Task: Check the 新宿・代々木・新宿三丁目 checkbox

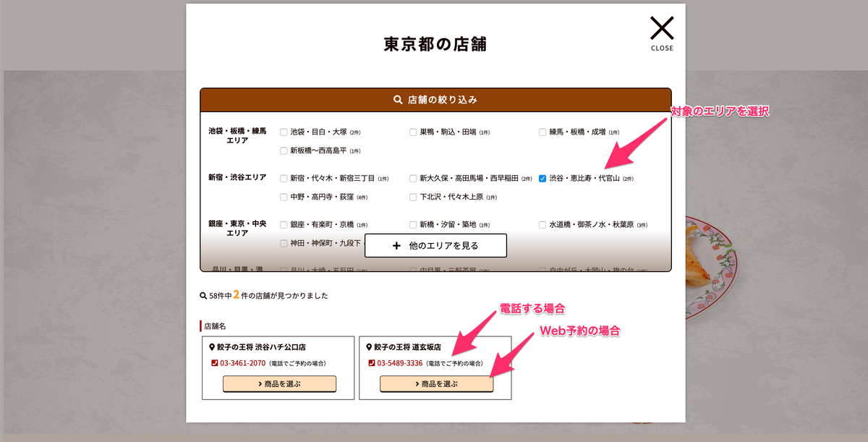Action: click(284, 178)
